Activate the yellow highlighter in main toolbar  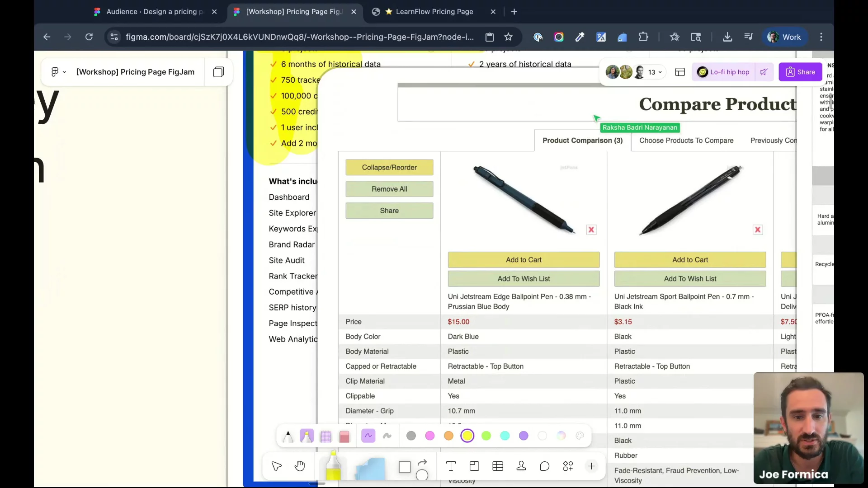(x=333, y=465)
